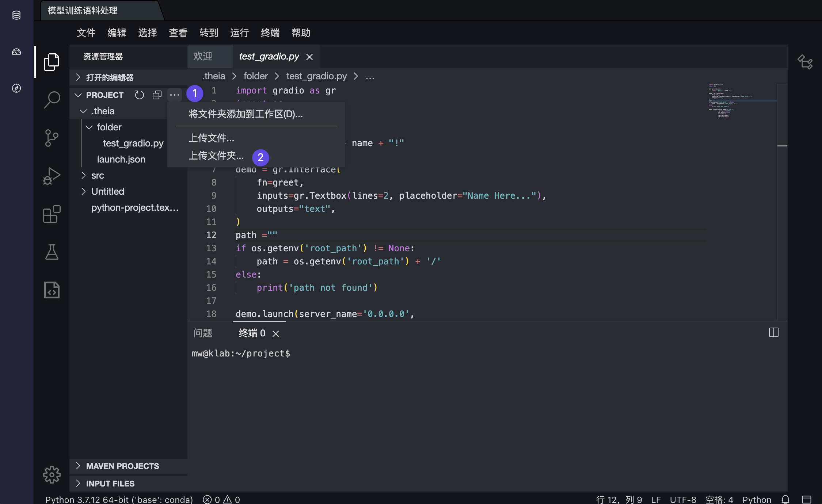Open the 终端 menu in menu bar

pyautogui.click(x=270, y=33)
